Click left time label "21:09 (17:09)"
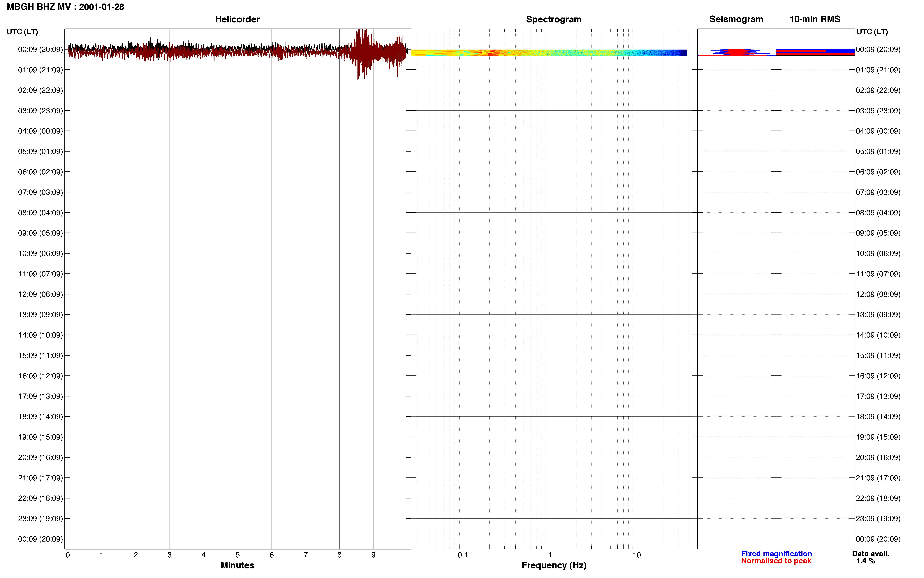Screen dimensions: 924x578 [x=40, y=478]
